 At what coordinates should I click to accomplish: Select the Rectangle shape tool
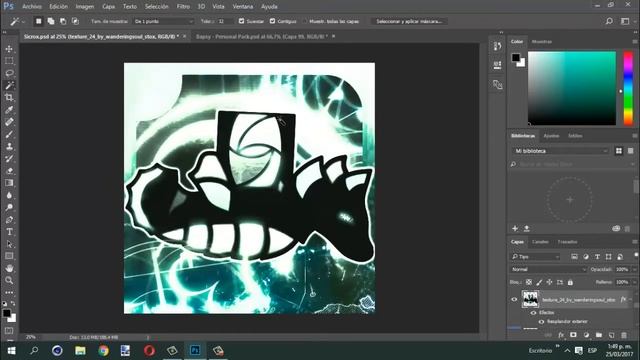tap(9, 256)
